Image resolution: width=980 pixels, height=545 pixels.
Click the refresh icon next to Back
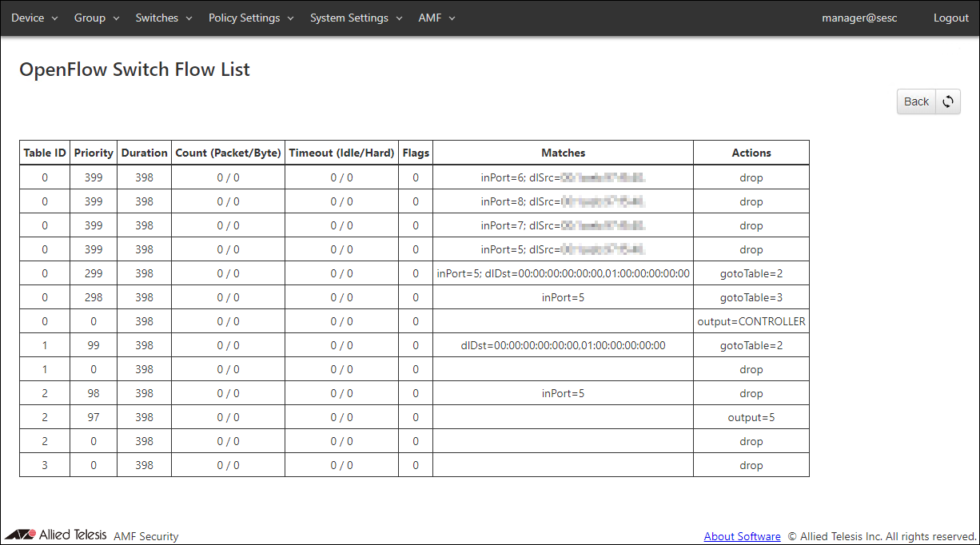[948, 101]
